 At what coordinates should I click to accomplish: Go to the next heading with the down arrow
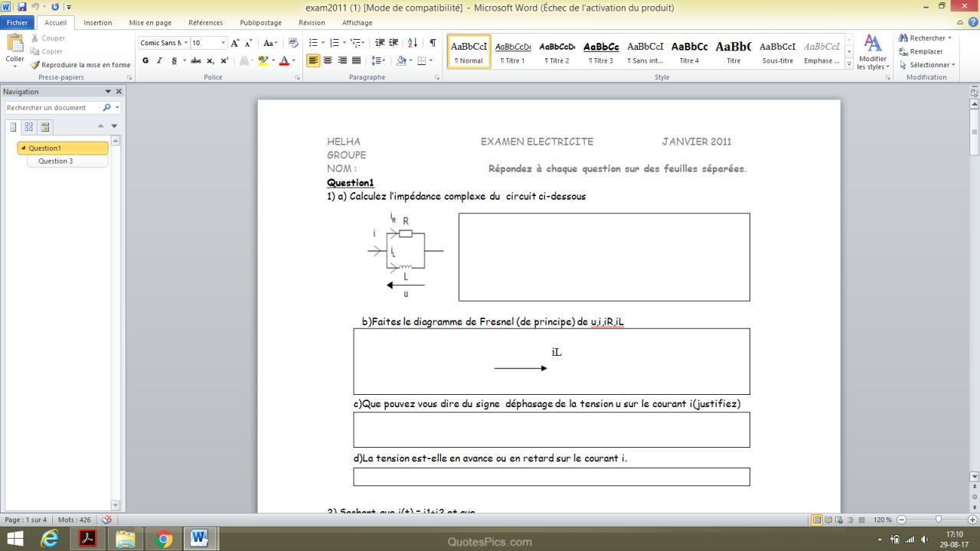pyautogui.click(x=115, y=126)
